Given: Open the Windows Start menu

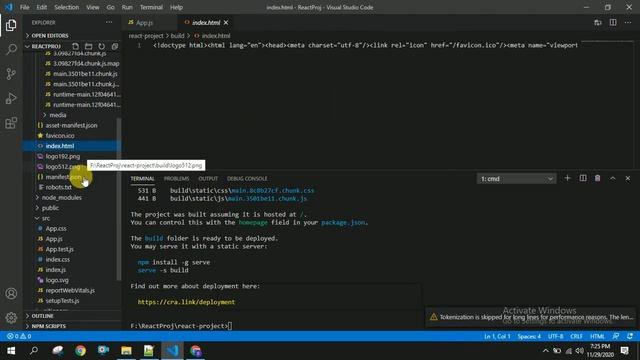Looking at the screenshot, I should point(11,351).
